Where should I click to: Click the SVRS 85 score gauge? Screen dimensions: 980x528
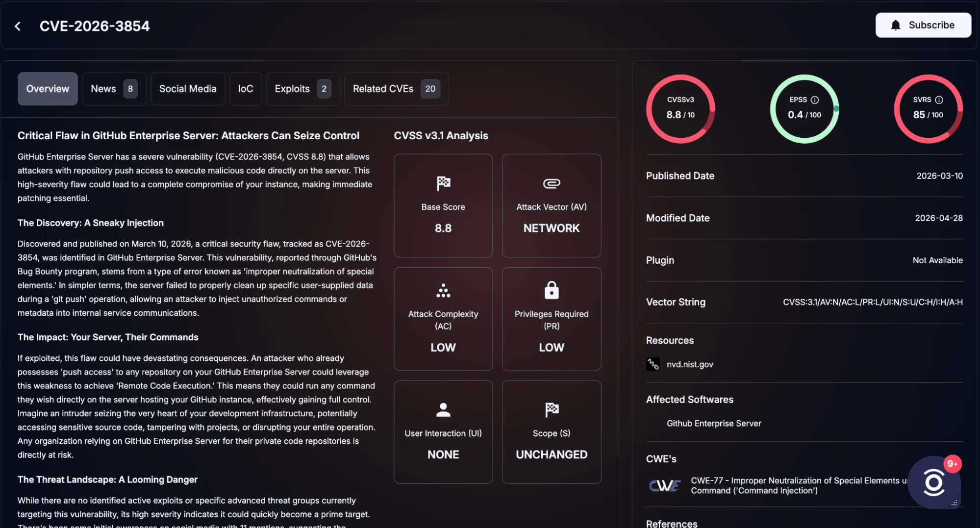928,109
